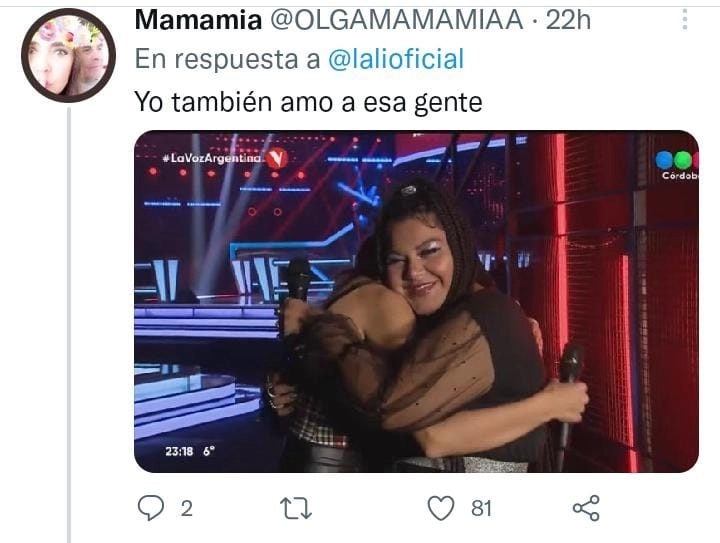
Task: Click the reply speech bubble icon
Action: tap(151, 508)
